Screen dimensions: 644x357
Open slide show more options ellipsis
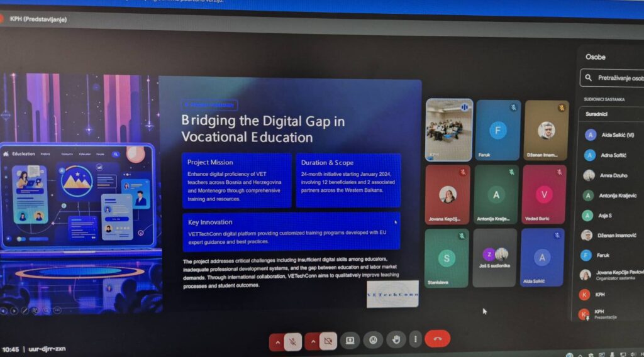(57, 310)
